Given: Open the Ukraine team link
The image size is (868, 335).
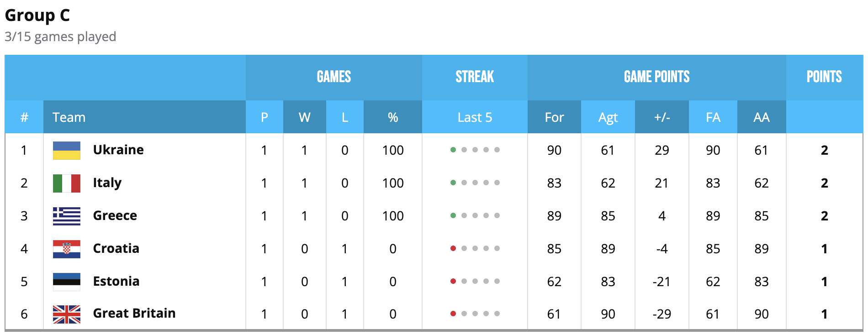Looking at the screenshot, I should coord(118,150).
